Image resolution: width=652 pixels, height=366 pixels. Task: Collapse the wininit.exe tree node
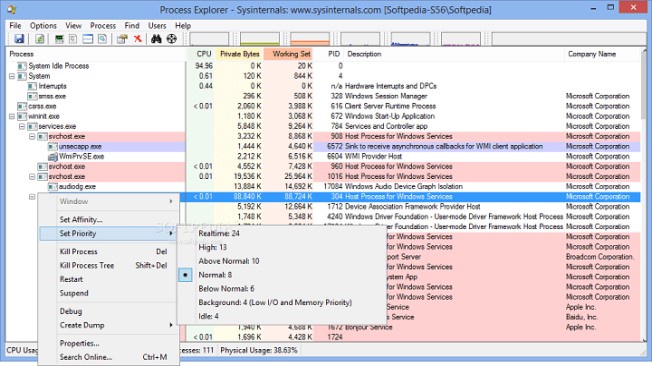tap(12, 116)
